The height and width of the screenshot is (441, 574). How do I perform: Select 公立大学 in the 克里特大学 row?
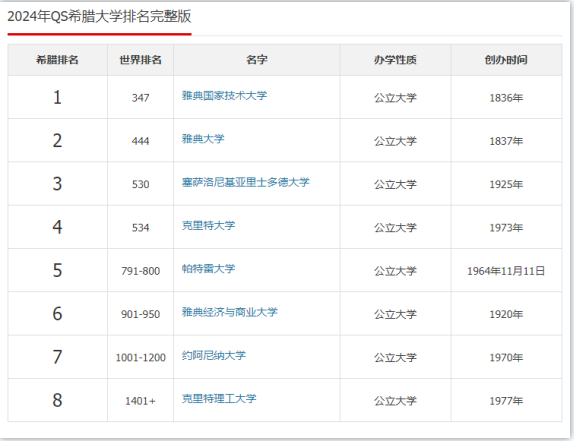click(395, 228)
